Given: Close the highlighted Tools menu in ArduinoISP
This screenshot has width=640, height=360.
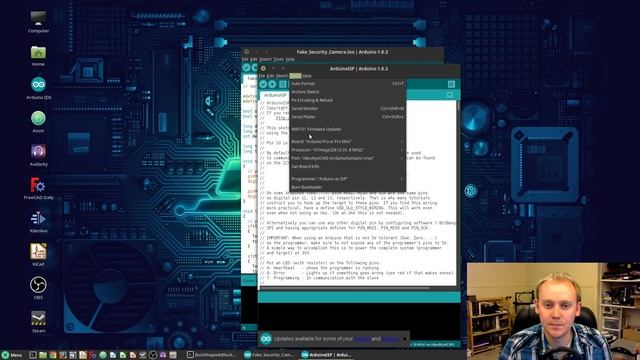Looking at the screenshot, I should click(296, 76).
